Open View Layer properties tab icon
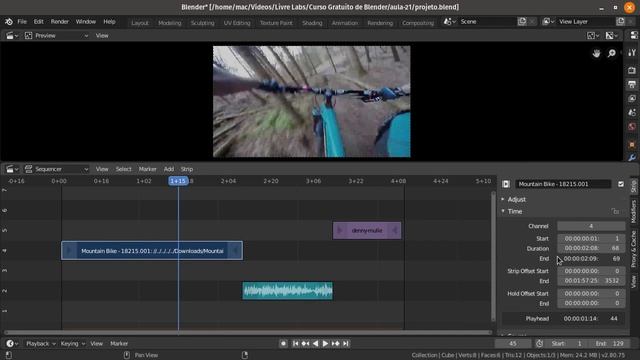Image resolution: width=640 pixels, height=360 pixels. tap(632, 98)
